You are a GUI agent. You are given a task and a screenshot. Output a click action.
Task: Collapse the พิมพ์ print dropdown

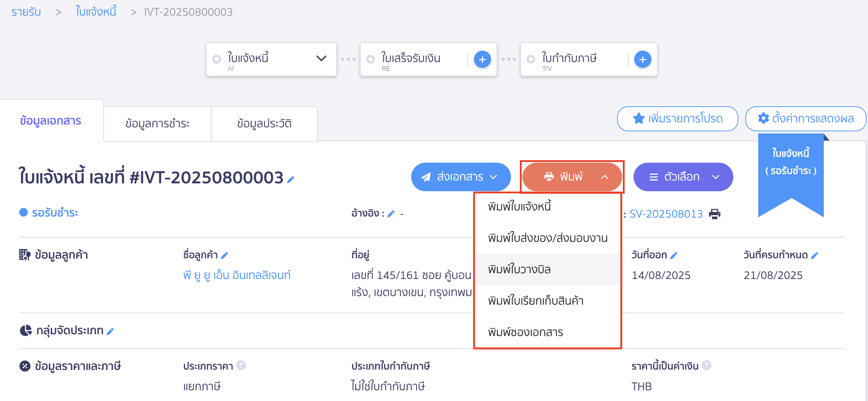tap(572, 177)
